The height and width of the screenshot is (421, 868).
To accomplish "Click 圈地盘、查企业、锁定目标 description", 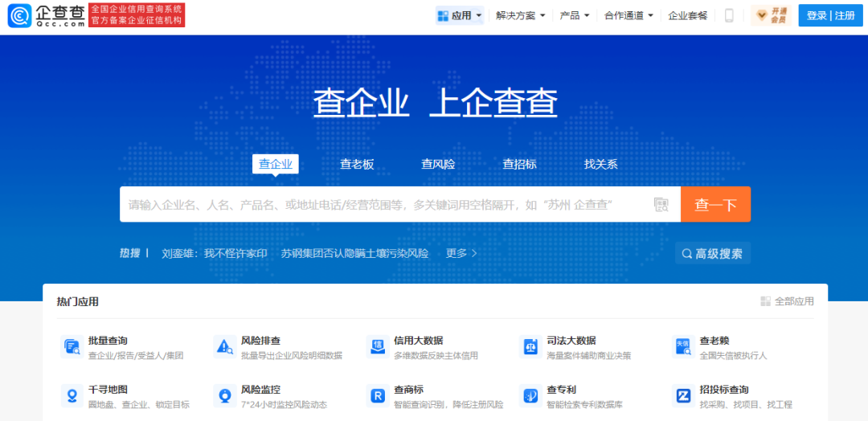I will 139,405.
